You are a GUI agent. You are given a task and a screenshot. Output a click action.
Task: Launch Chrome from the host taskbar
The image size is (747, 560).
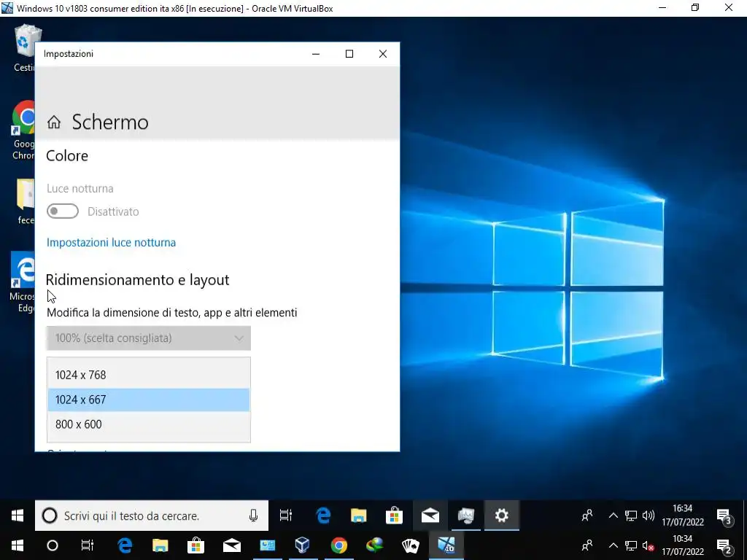click(338, 545)
